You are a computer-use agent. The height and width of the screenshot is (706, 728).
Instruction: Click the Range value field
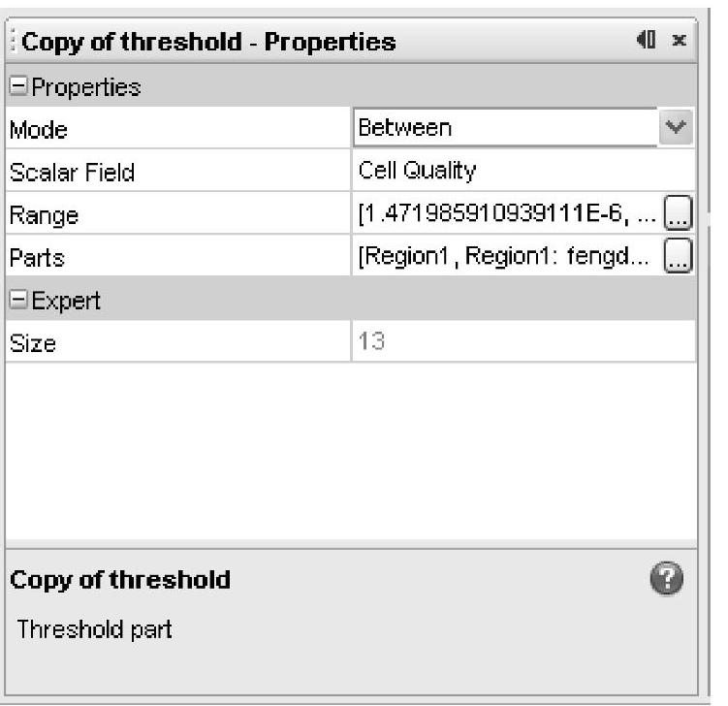tap(507, 213)
